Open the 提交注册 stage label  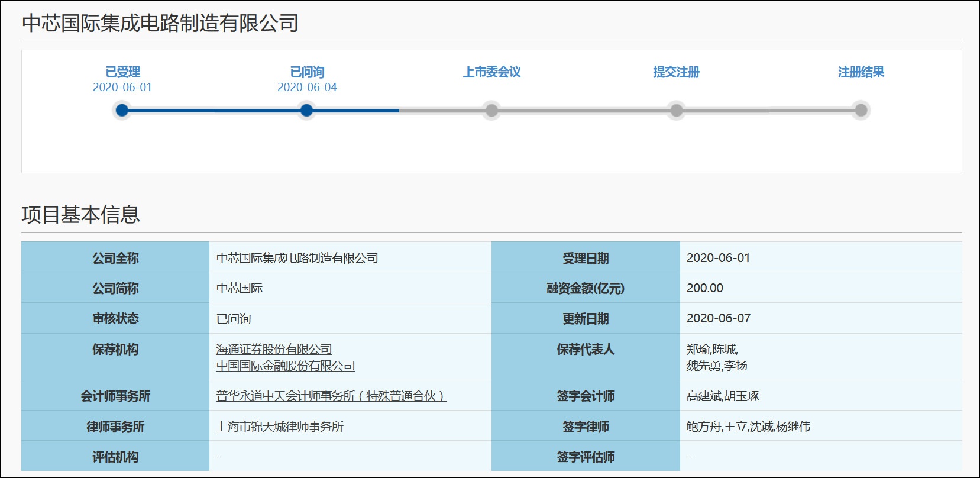tap(676, 72)
